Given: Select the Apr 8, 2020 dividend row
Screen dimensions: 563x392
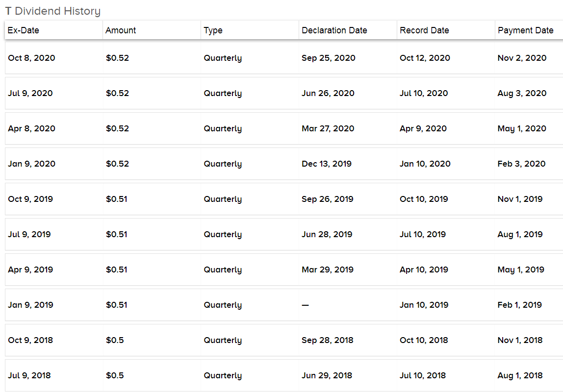Looking at the screenshot, I should (284, 128).
